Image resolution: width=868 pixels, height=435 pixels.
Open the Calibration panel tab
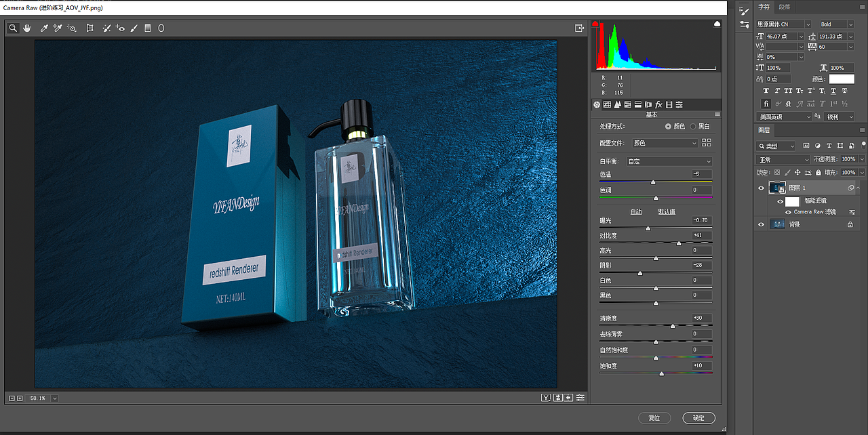669,104
